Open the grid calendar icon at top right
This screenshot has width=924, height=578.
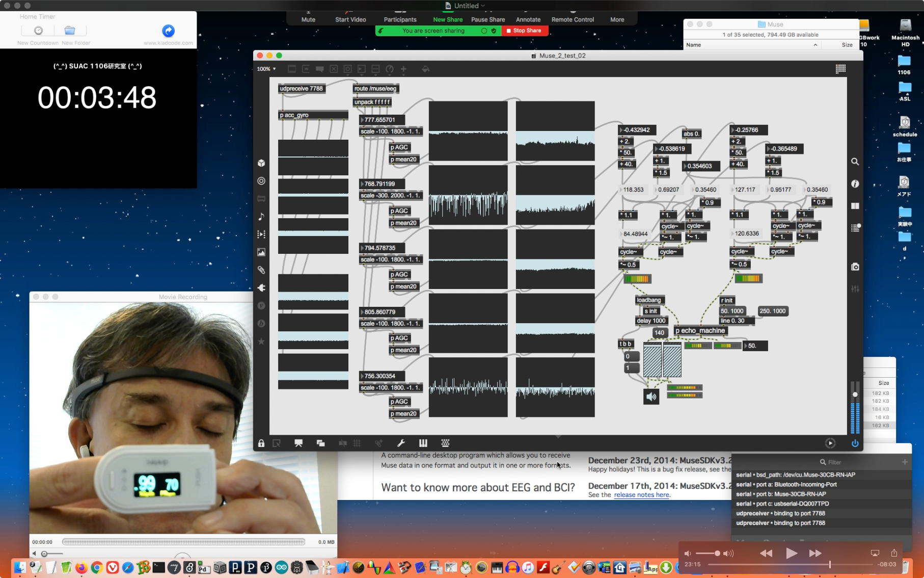tap(840, 69)
